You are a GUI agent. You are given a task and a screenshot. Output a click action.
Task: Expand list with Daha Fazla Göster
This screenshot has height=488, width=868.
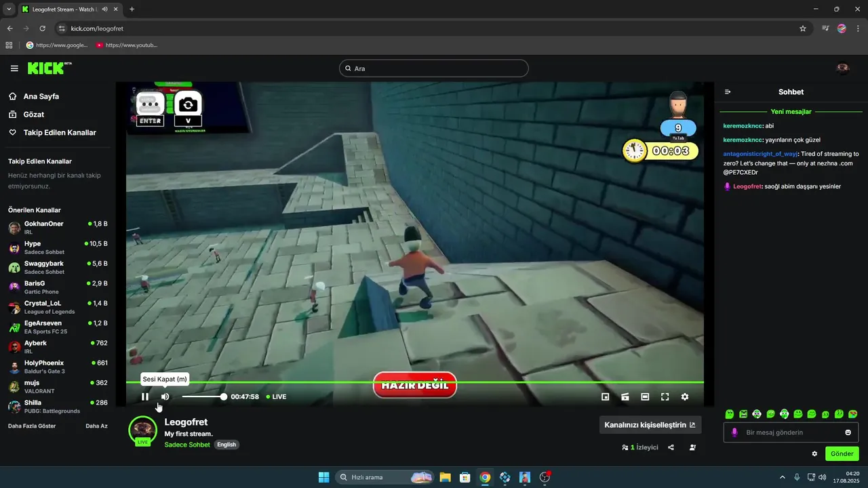[32, 426]
